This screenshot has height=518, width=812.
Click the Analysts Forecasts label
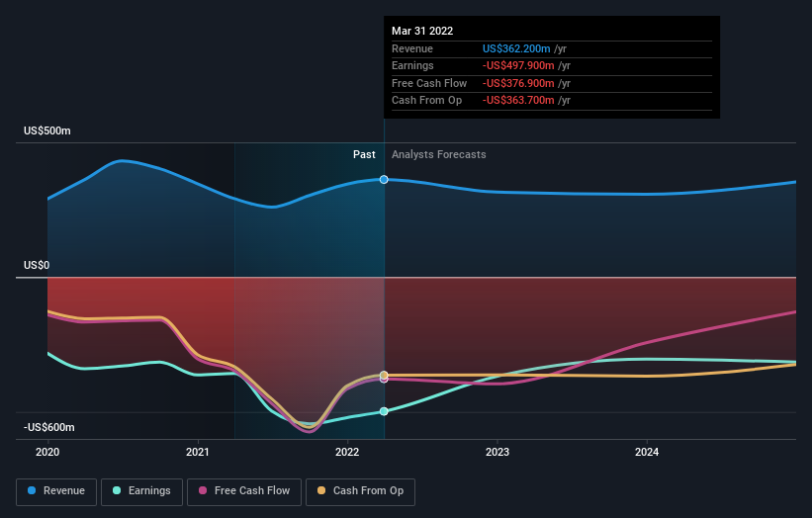pyautogui.click(x=438, y=154)
